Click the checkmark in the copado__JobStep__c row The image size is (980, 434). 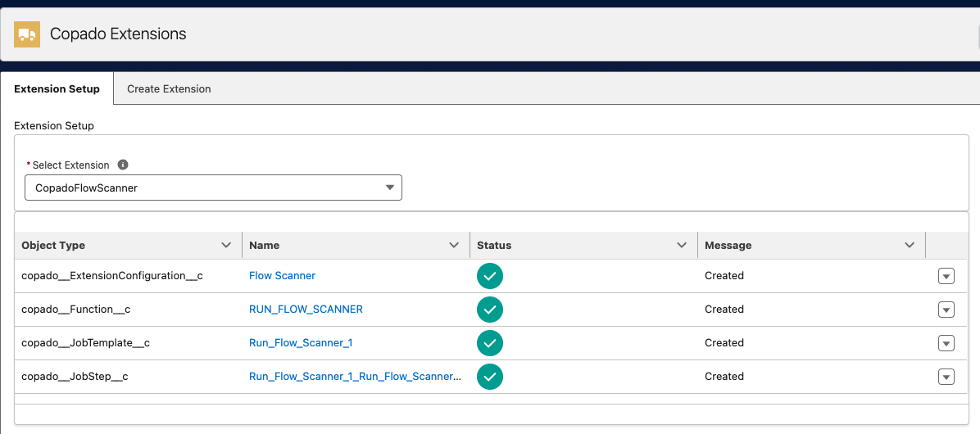(490, 377)
